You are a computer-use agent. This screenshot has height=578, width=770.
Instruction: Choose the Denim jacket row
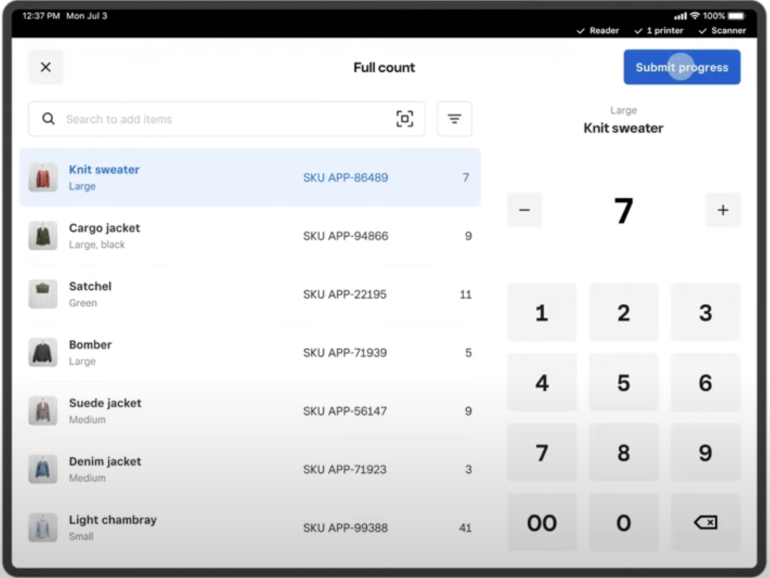250,469
